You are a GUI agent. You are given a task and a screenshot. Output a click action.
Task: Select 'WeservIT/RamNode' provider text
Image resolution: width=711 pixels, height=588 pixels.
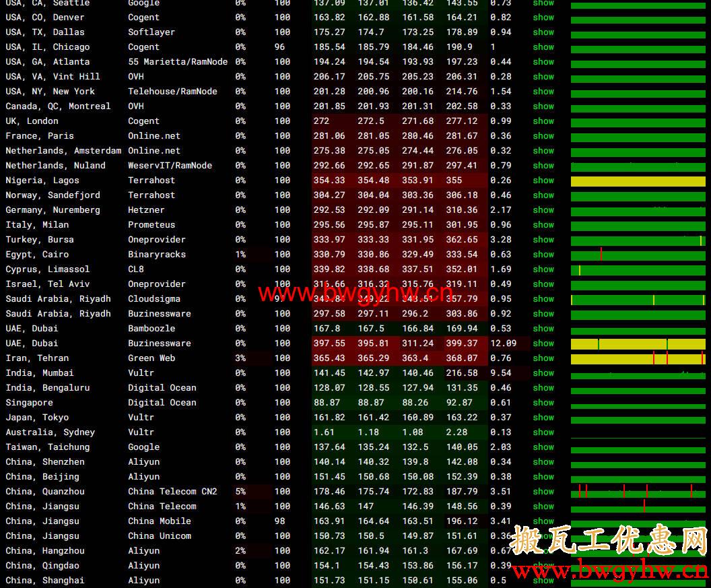(x=170, y=166)
